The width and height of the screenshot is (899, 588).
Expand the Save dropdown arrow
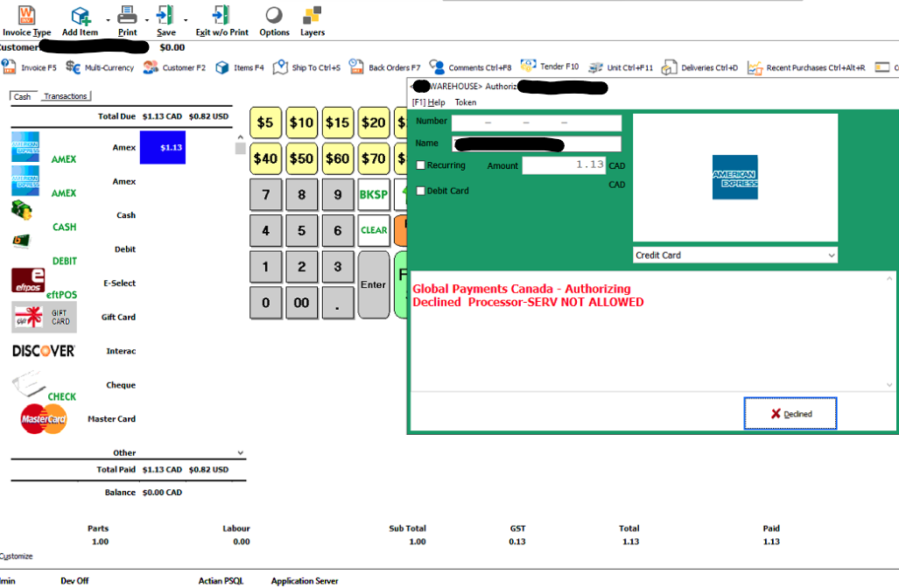(x=186, y=21)
